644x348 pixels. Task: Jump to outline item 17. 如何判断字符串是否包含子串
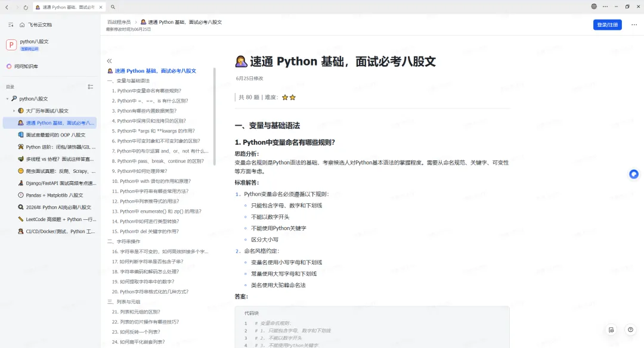click(x=148, y=262)
